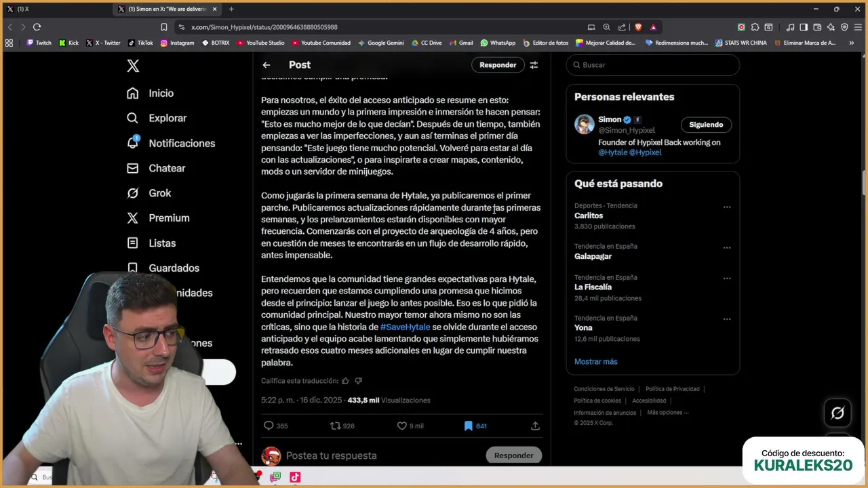Go back with the Post back arrow

267,65
